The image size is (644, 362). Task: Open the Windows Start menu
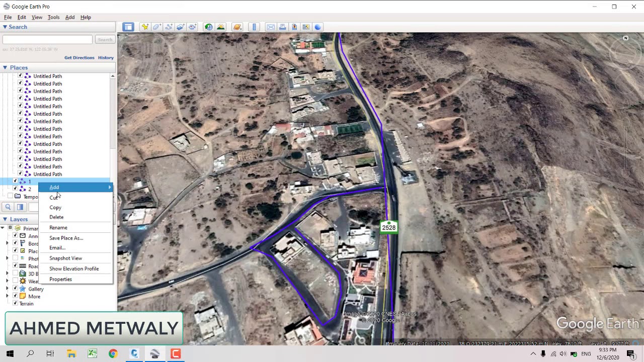10,354
